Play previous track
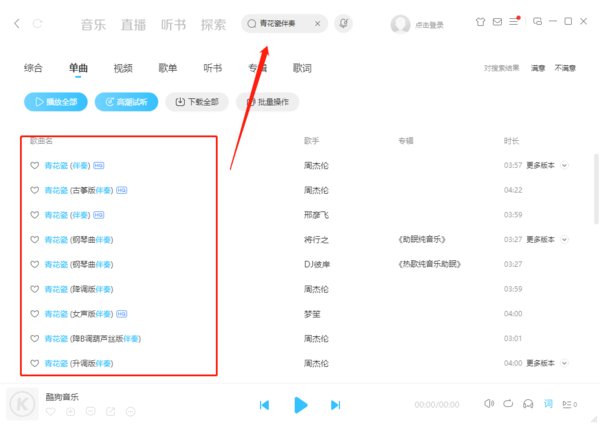 tap(264, 405)
